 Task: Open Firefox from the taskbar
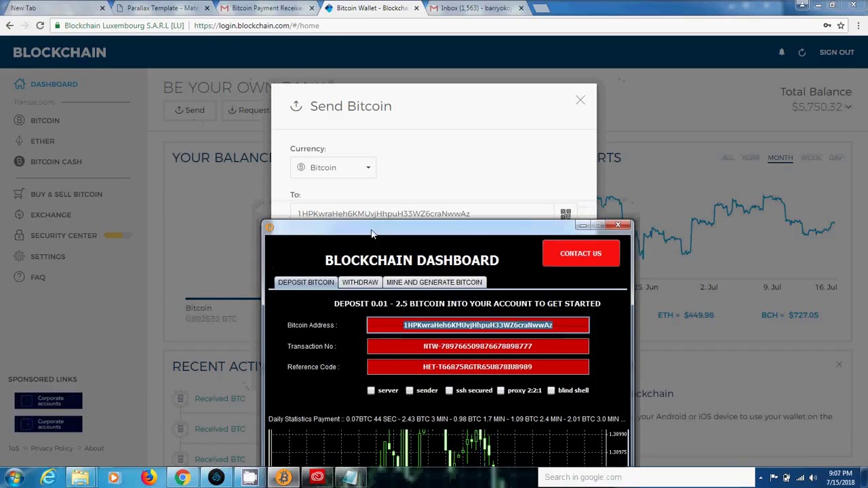point(148,477)
